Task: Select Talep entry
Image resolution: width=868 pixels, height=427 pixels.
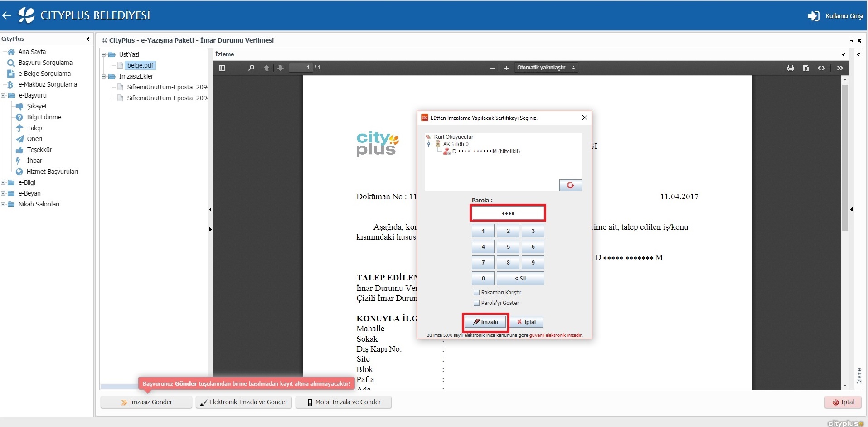Action: tap(34, 128)
